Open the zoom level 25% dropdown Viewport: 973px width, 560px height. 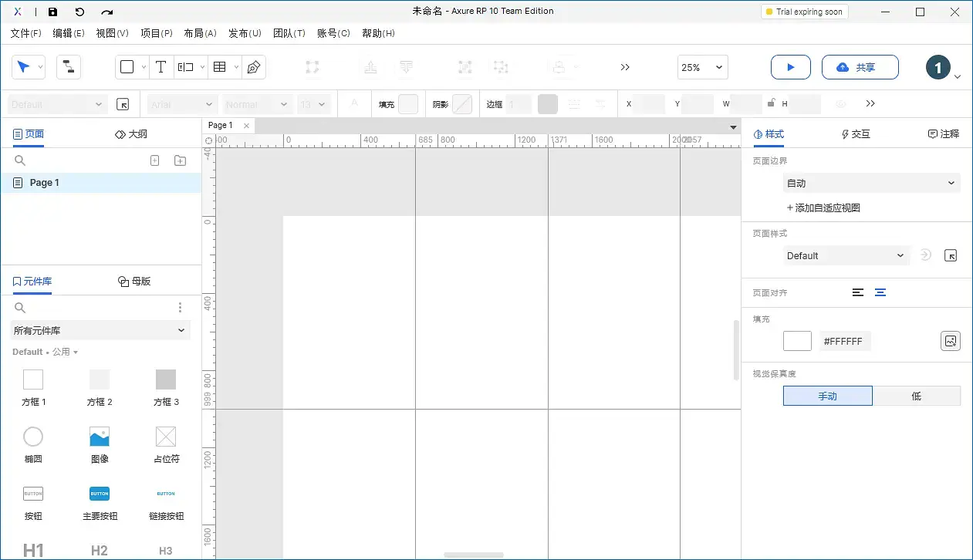point(701,67)
